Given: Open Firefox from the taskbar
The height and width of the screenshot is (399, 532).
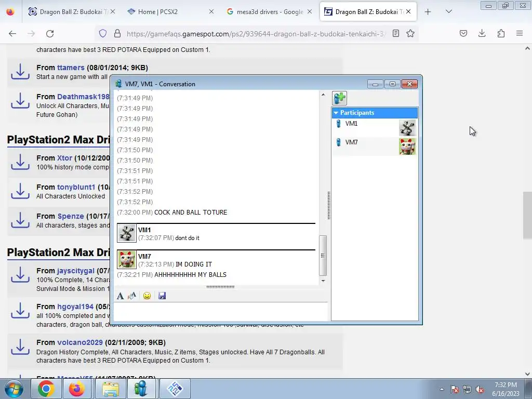Looking at the screenshot, I should (x=77, y=389).
